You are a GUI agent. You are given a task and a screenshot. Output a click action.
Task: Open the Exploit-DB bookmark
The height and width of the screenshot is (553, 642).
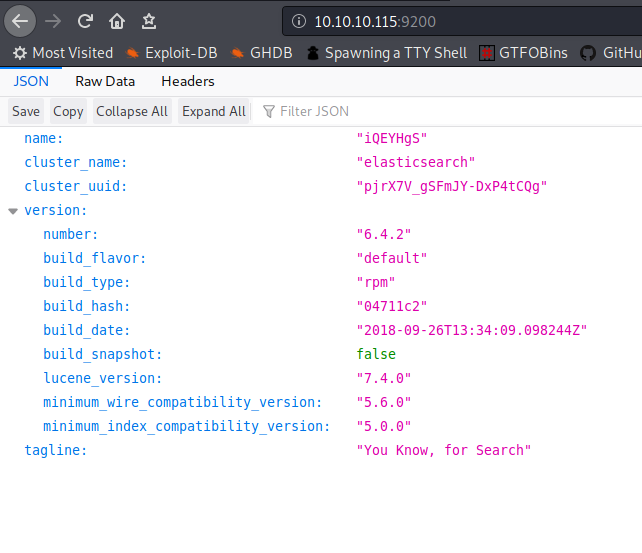tap(171, 53)
